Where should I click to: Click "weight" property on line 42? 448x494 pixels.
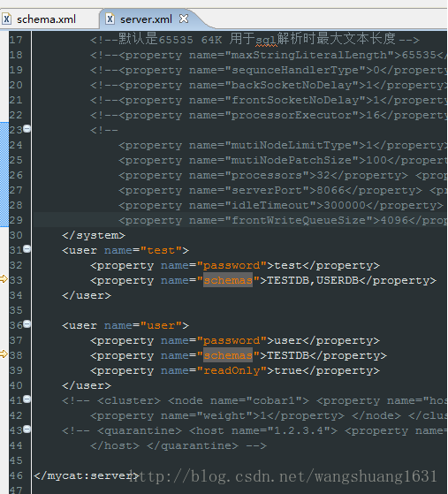click(224, 415)
